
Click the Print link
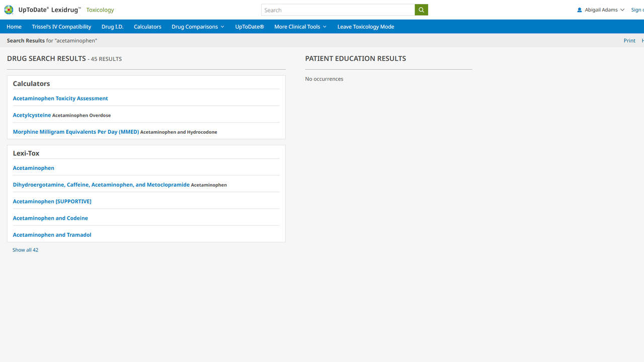point(629,41)
